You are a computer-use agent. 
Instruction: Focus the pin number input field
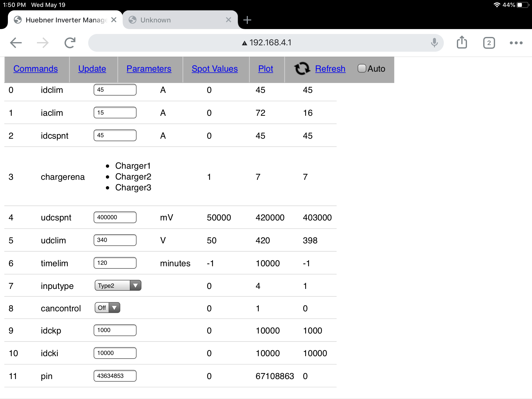click(x=115, y=376)
